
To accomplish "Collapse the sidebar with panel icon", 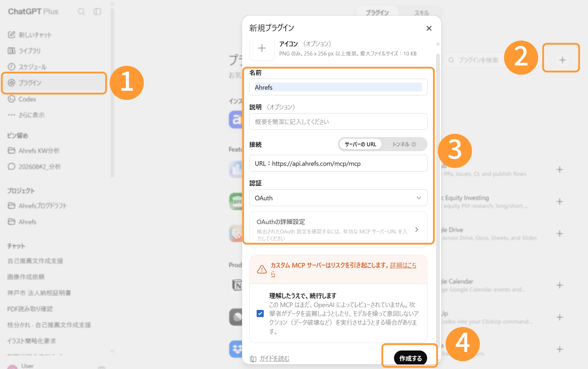I will tap(97, 12).
